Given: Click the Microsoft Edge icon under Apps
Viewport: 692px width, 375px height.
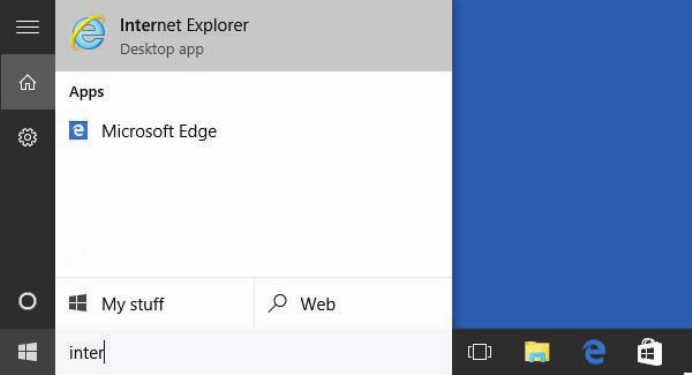Looking at the screenshot, I should 78,131.
